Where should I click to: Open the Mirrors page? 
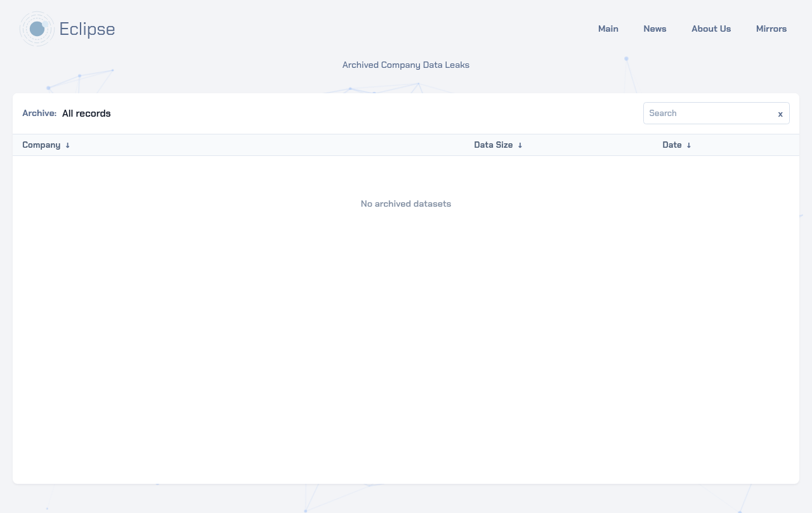pos(771,29)
